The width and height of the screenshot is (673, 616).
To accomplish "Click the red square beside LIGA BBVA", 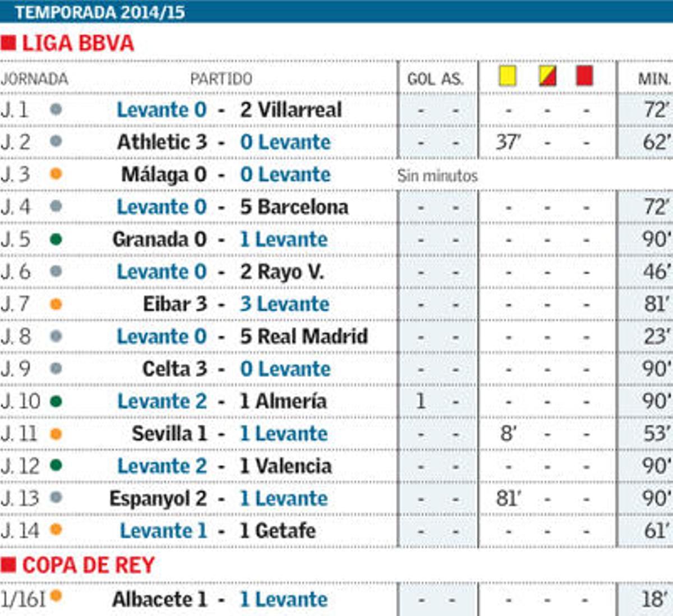I will [x=8, y=43].
